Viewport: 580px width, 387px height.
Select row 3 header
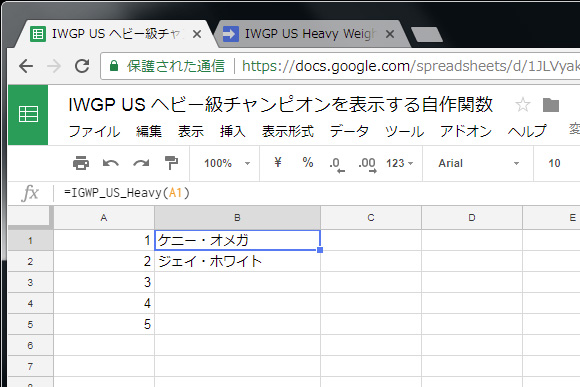pos(30,283)
